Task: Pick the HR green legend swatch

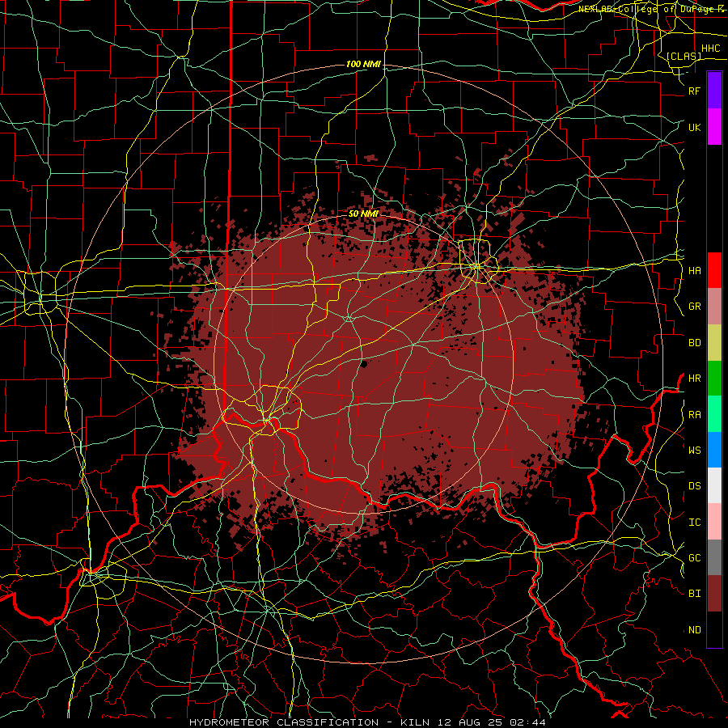Action: tap(714, 379)
